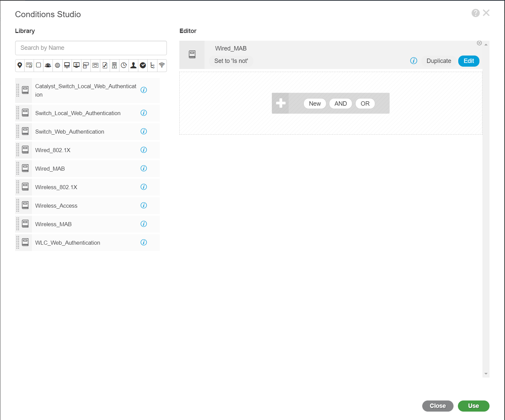
Task: Filter by time and date conditions
Action: click(123, 66)
